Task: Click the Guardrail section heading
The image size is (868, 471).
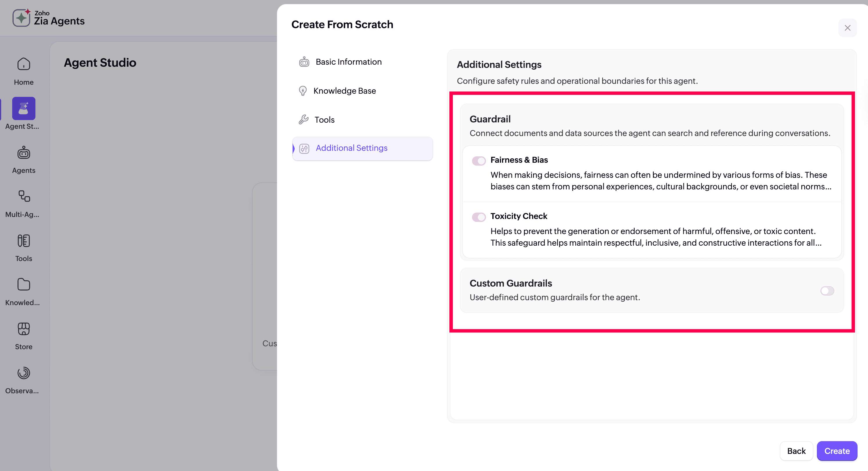Action: (x=490, y=119)
